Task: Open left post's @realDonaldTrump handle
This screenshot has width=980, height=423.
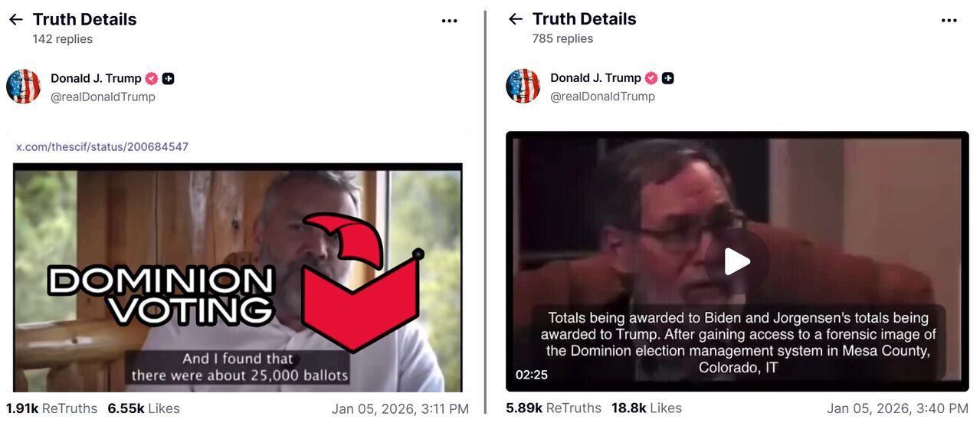Action: (103, 97)
